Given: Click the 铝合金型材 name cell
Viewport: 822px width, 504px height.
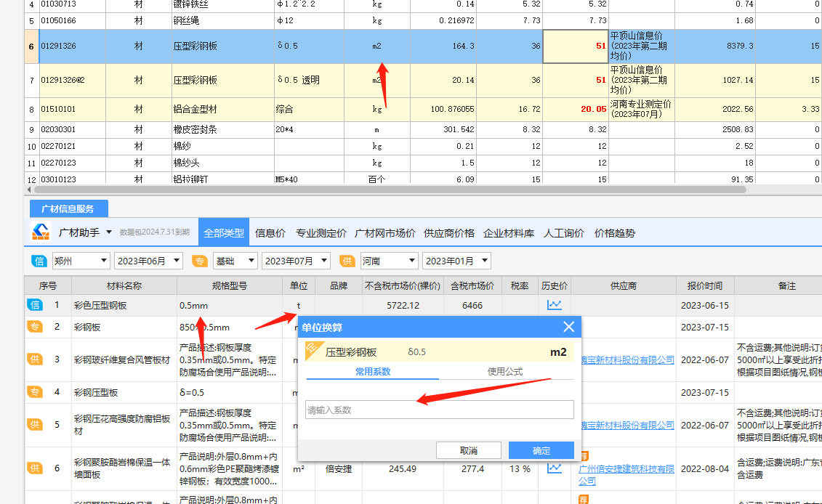Looking at the screenshot, I should tap(223, 109).
